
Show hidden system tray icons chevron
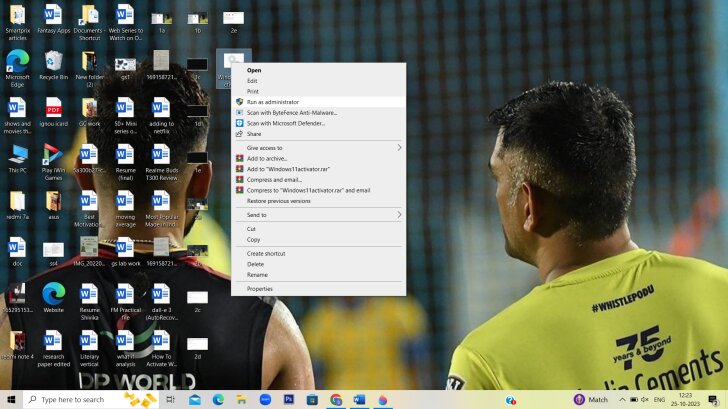point(622,399)
